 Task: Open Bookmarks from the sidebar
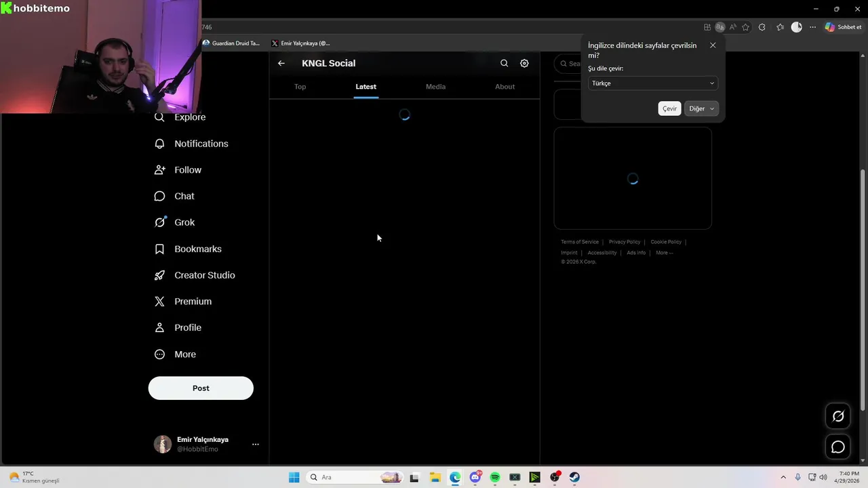click(188, 249)
